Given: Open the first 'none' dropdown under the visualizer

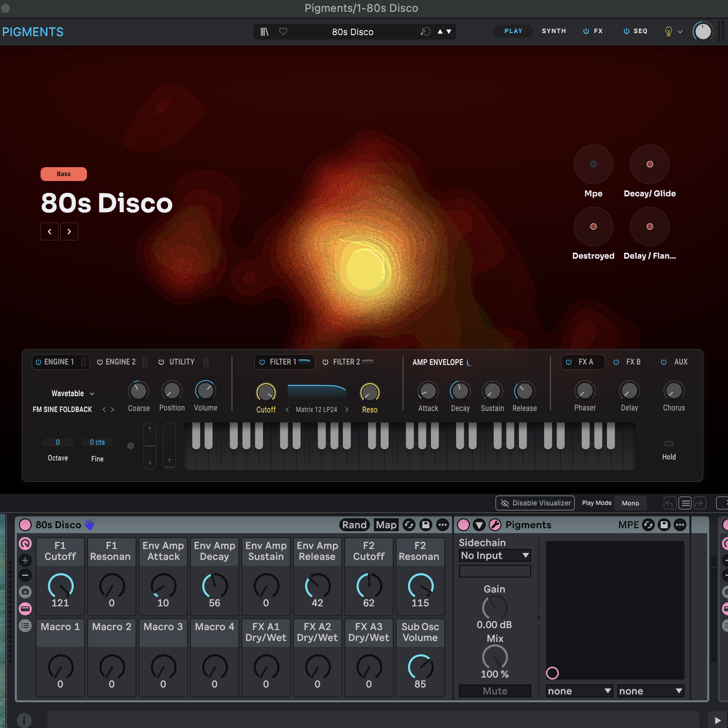Looking at the screenshot, I should [x=580, y=691].
